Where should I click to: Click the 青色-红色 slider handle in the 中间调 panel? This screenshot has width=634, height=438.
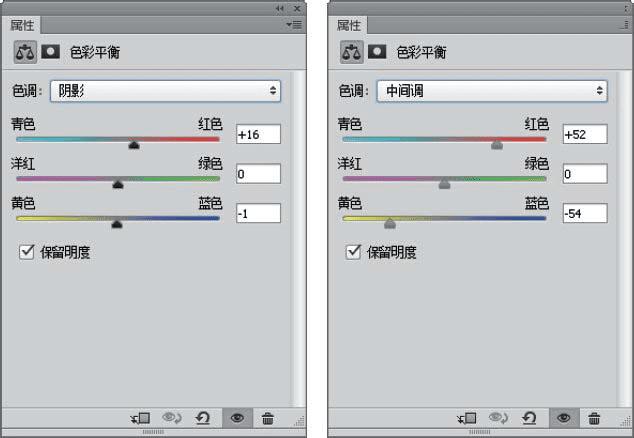[497, 146]
